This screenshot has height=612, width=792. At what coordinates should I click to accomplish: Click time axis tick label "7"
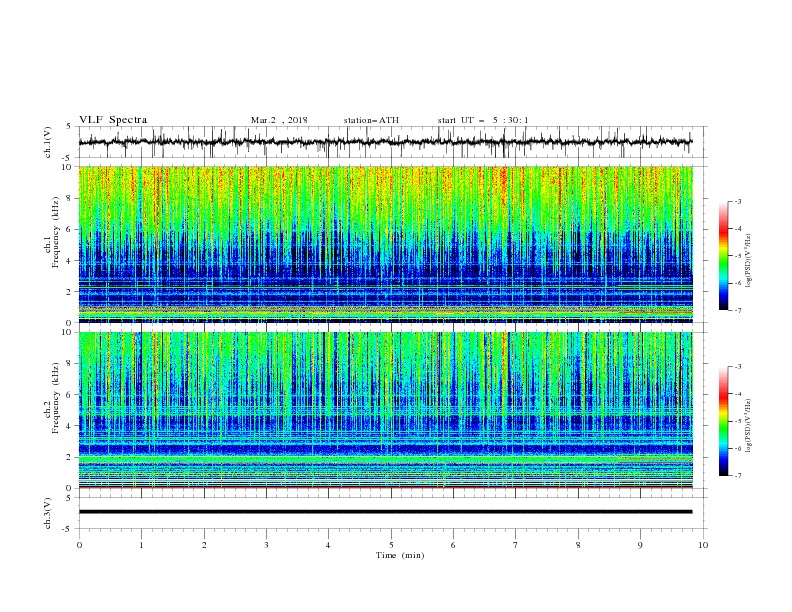[x=516, y=545]
